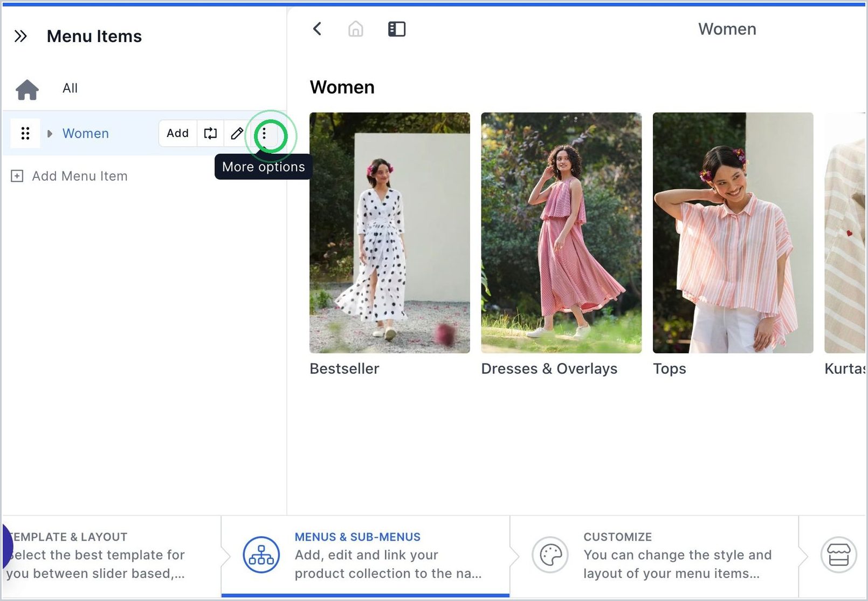Click the Bestseller label
The width and height of the screenshot is (868, 601).
pos(345,368)
